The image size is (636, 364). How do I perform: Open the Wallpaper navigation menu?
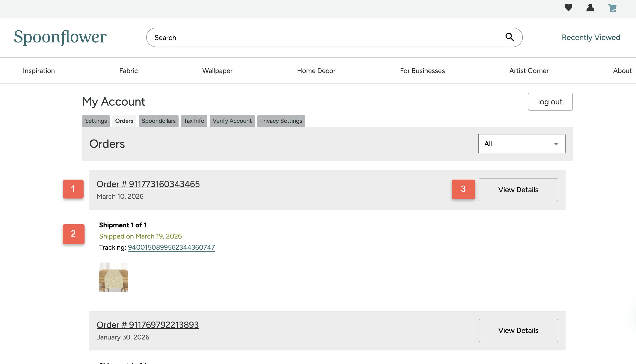click(217, 71)
